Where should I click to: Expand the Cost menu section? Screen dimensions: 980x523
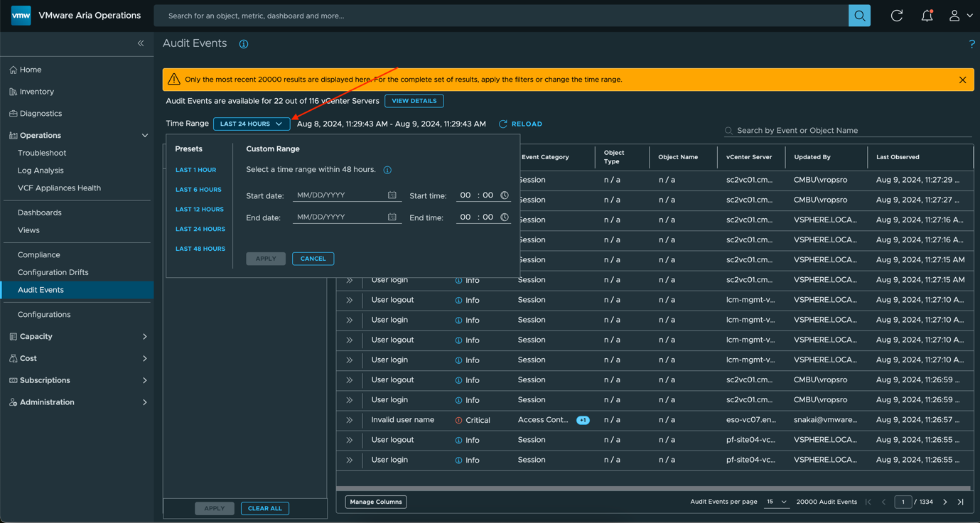click(145, 358)
